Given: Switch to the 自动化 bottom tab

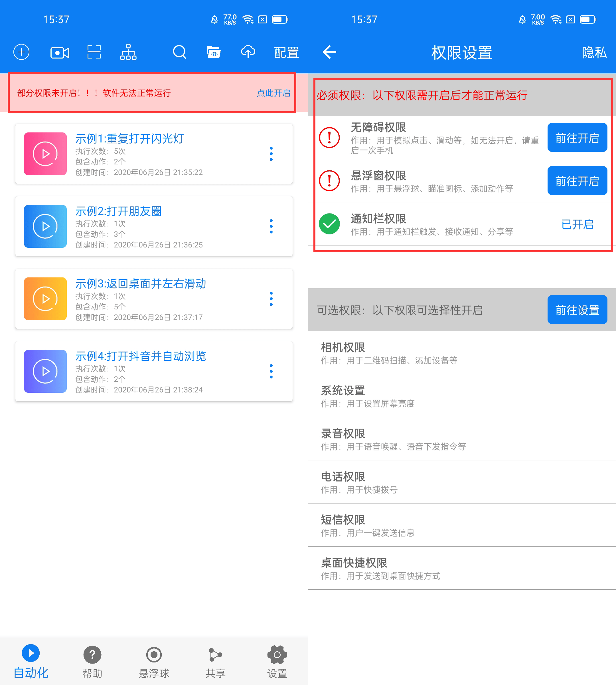Looking at the screenshot, I should point(31,661).
